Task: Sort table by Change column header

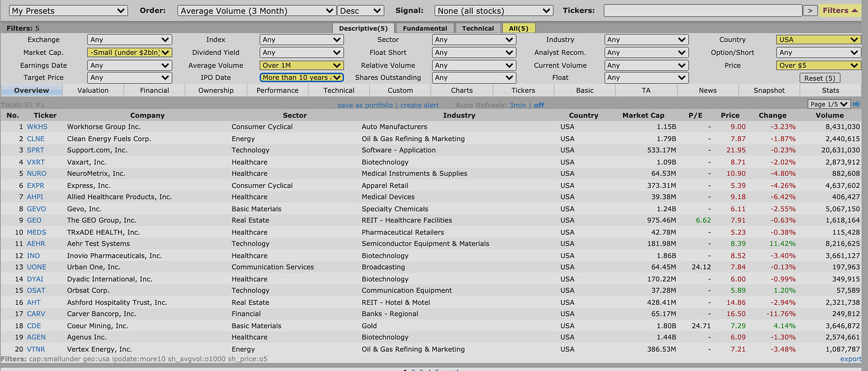Action: tap(773, 116)
